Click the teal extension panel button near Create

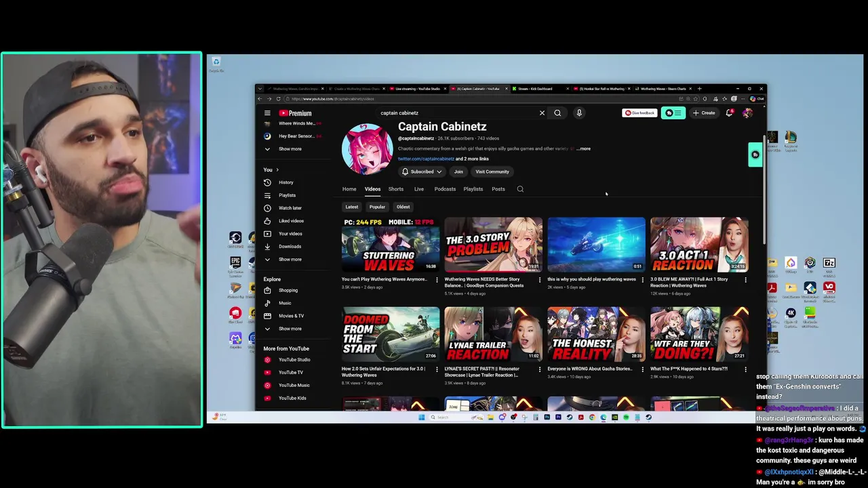coord(673,113)
